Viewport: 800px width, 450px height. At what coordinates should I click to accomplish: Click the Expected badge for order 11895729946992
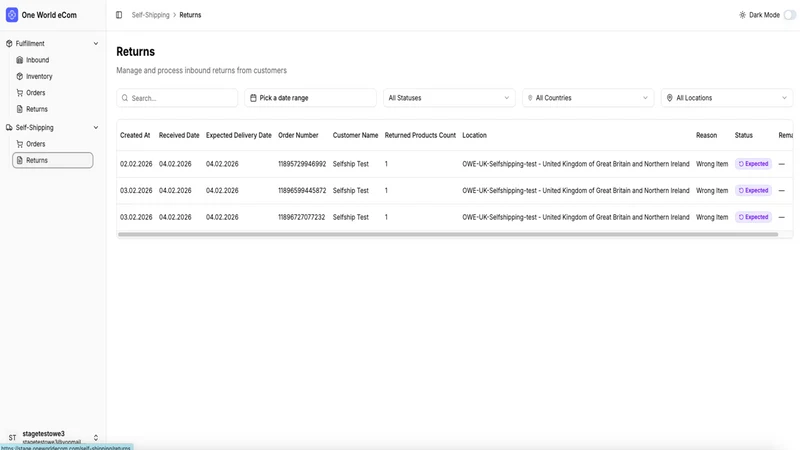point(753,164)
